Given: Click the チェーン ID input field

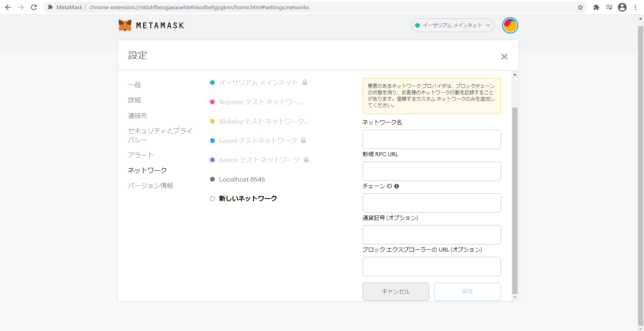Looking at the screenshot, I should coord(432,203).
